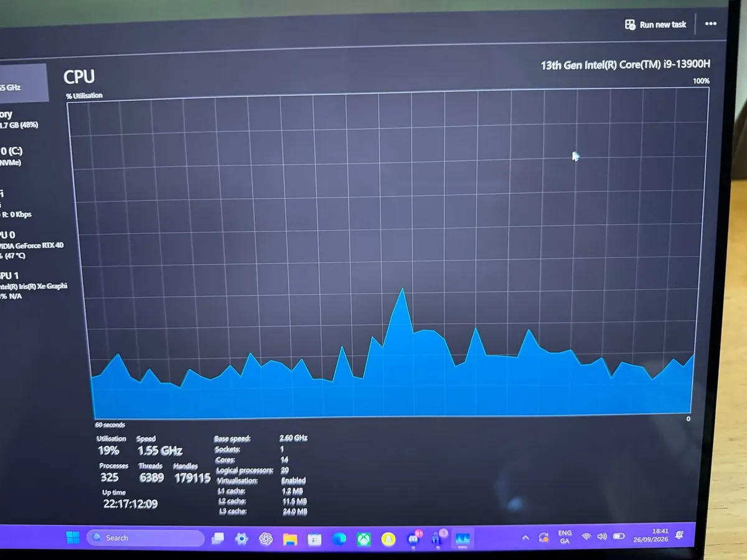Expand the hidden system tray icons chevron

[525, 538]
